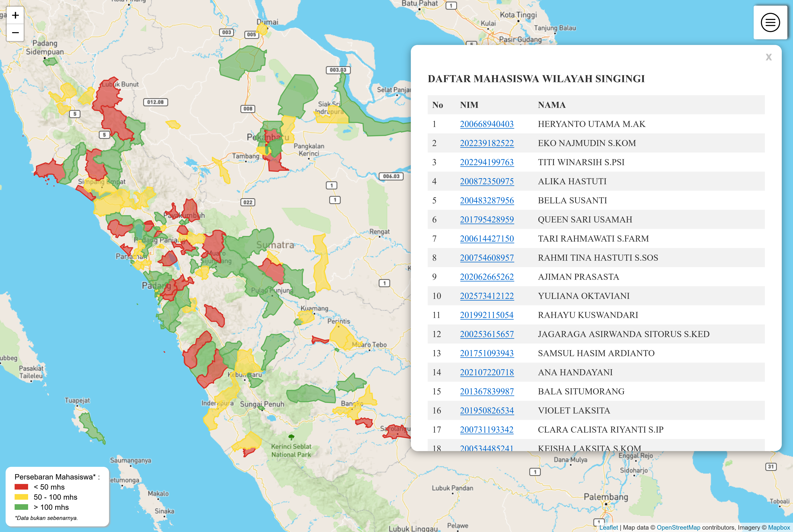Zoom out the map with minus button
The height and width of the screenshot is (532, 793).
click(x=15, y=33)
